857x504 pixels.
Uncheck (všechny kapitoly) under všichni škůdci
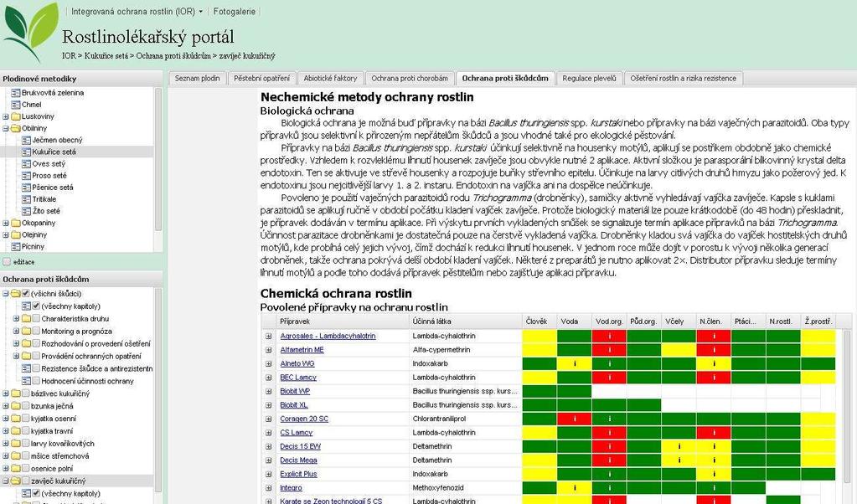coord(36,306)
